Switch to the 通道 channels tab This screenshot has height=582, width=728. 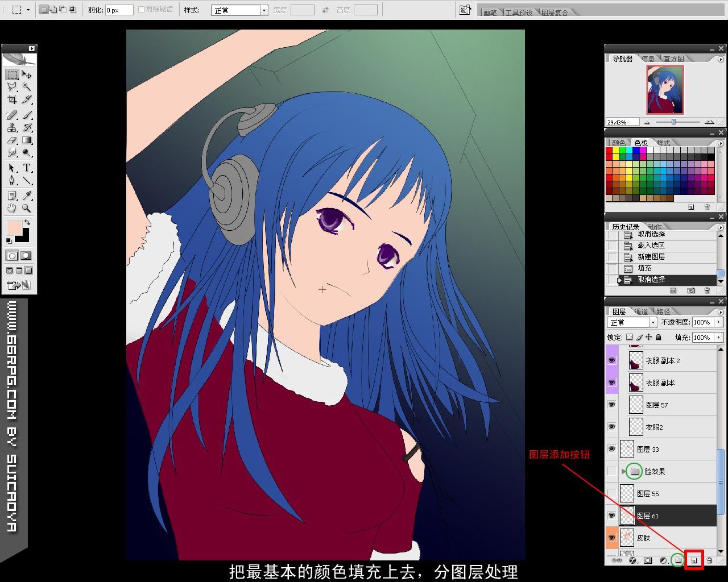641,311
